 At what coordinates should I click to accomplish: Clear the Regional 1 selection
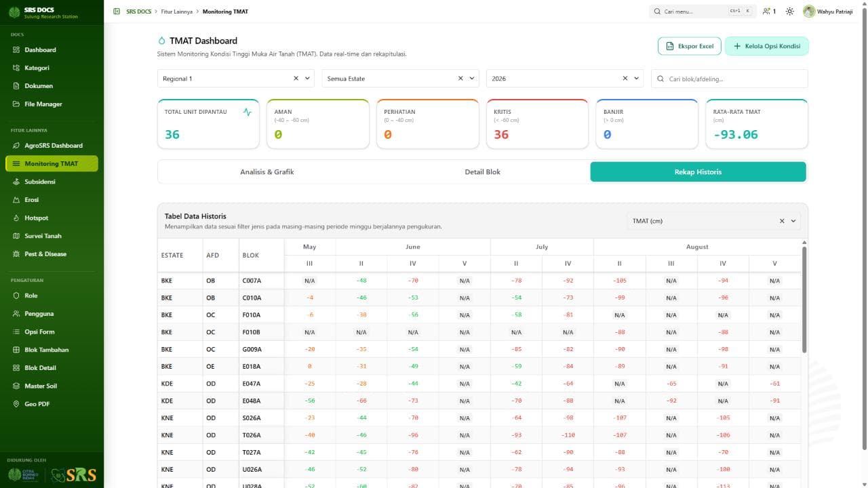pos(296,79)
